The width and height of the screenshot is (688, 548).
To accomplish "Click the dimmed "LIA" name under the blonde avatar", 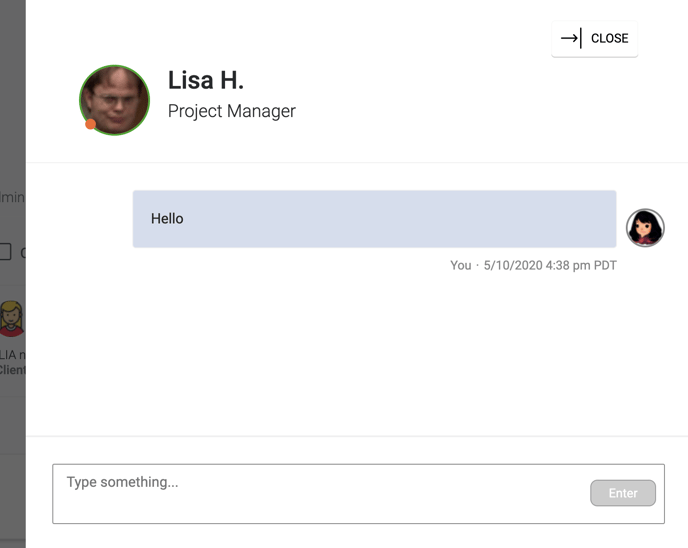I will [8, 355].
